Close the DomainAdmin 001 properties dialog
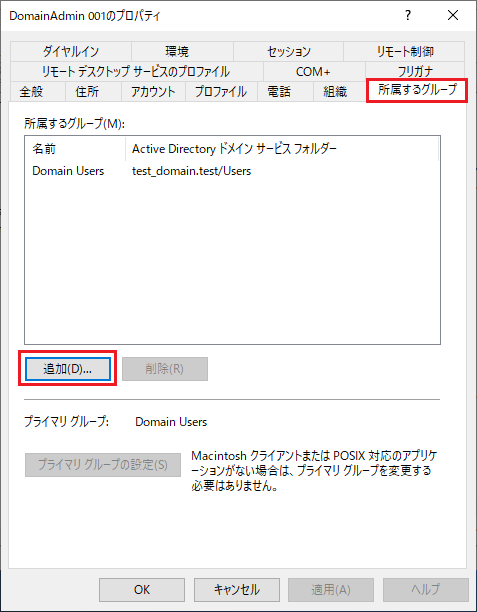This screenshot has width=477, height=612. [x=453, y=16]
